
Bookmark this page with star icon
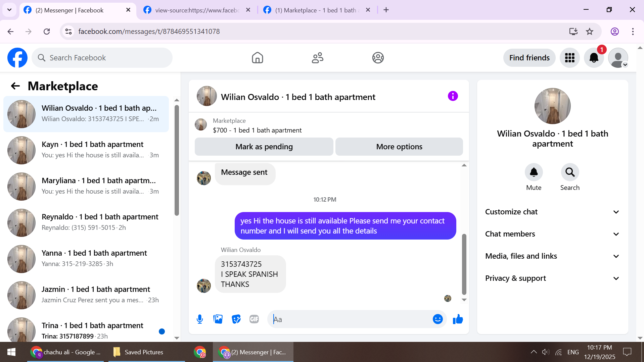(590, 32)
